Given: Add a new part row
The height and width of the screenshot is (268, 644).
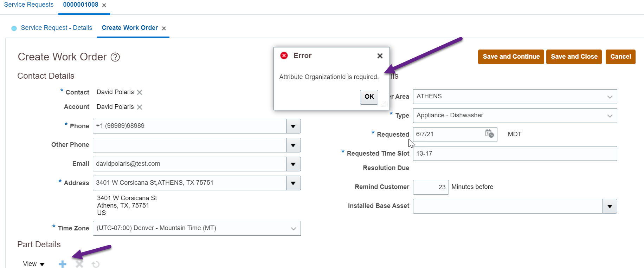Looking at the screenshot, I should click(x=63, y=264).
